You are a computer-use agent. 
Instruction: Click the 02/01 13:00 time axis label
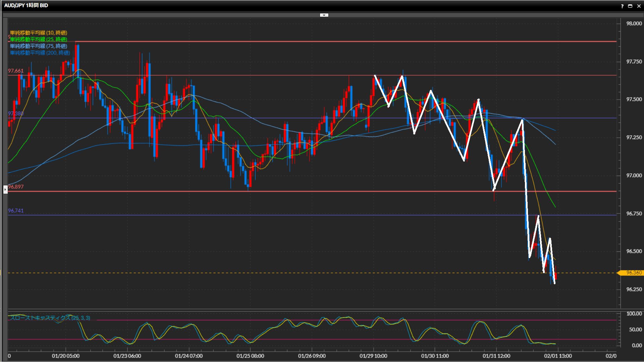tap(558, 356)
